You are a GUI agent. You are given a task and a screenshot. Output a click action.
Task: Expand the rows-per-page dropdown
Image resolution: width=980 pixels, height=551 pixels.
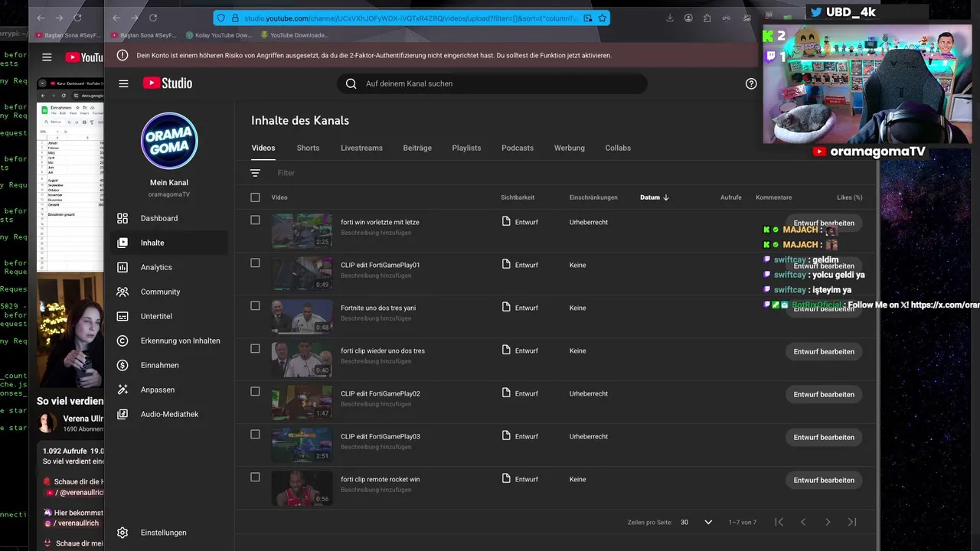[x=707, y=522]
